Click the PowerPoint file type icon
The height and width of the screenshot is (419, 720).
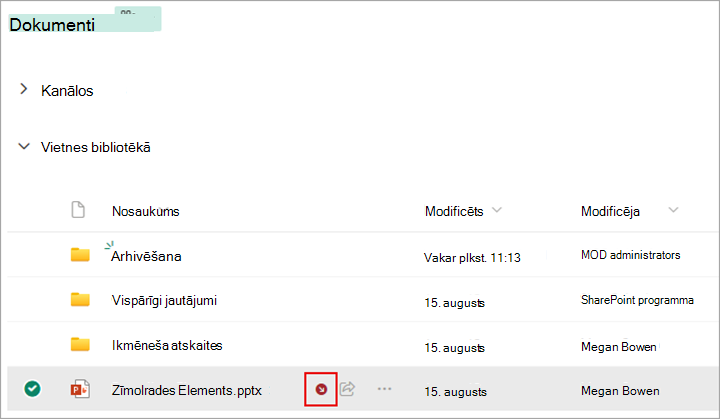[x=80, y=389]
